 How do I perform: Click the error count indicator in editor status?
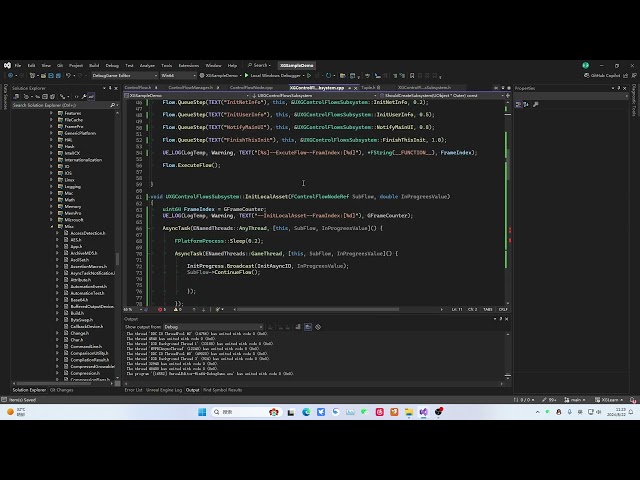pos(162,309)
